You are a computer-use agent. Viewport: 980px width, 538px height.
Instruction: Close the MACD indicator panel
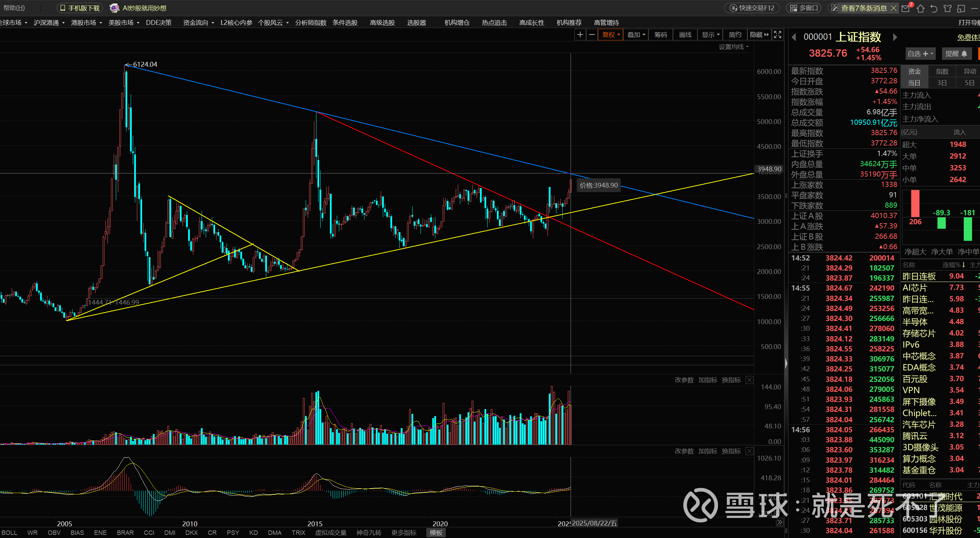point(749,451)
